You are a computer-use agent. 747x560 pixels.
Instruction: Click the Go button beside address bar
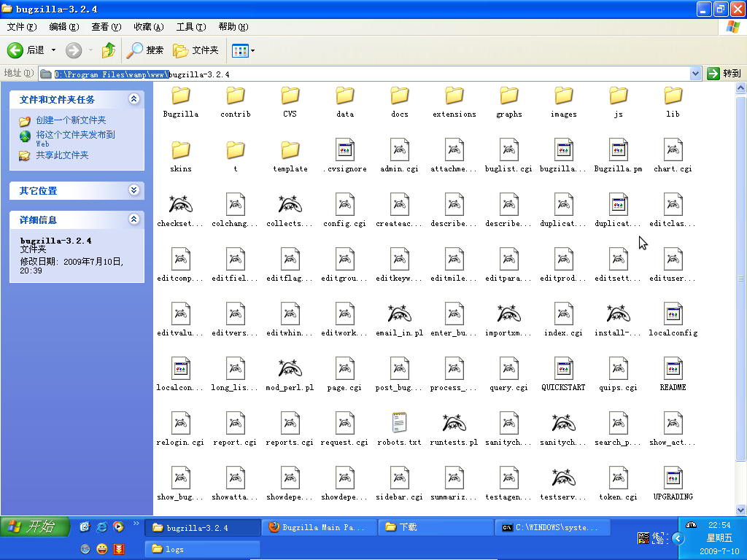[724, 74]
